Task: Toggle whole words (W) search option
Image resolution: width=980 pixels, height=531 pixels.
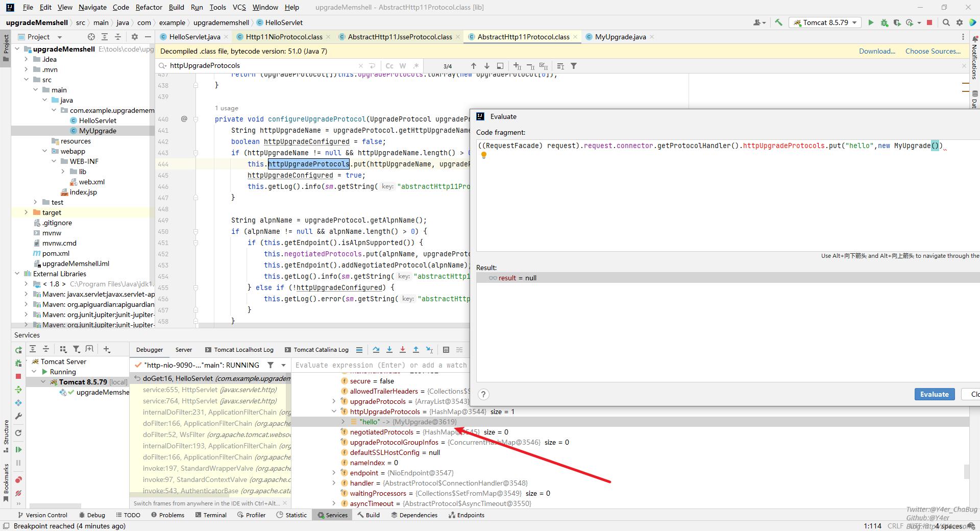Action: (403, 66)
